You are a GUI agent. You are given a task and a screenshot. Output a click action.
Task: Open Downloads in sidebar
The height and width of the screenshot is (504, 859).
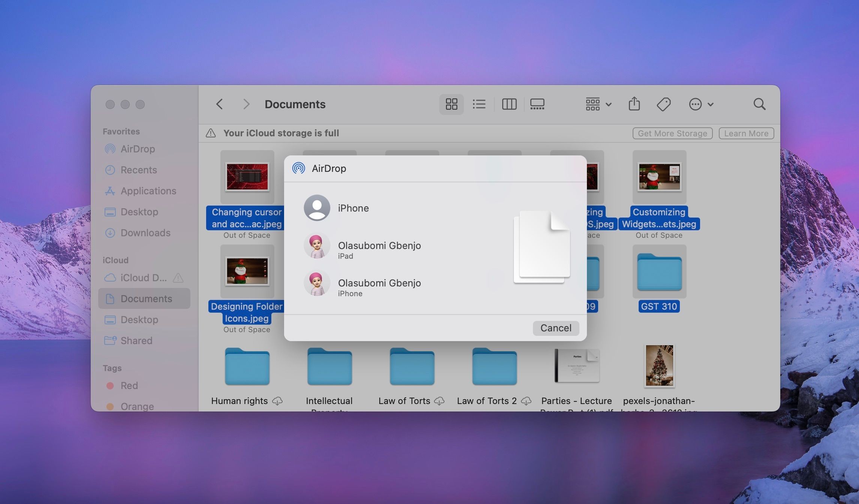click(144, 233)
